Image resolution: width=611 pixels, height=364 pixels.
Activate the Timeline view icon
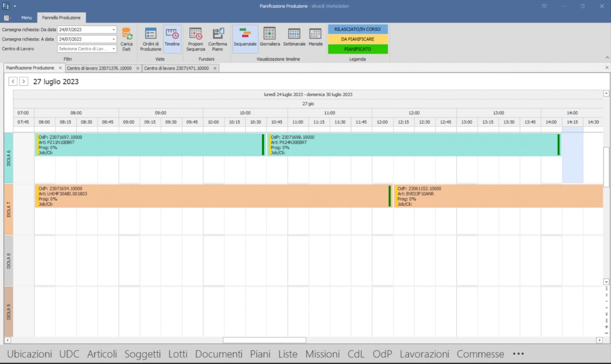172,38
